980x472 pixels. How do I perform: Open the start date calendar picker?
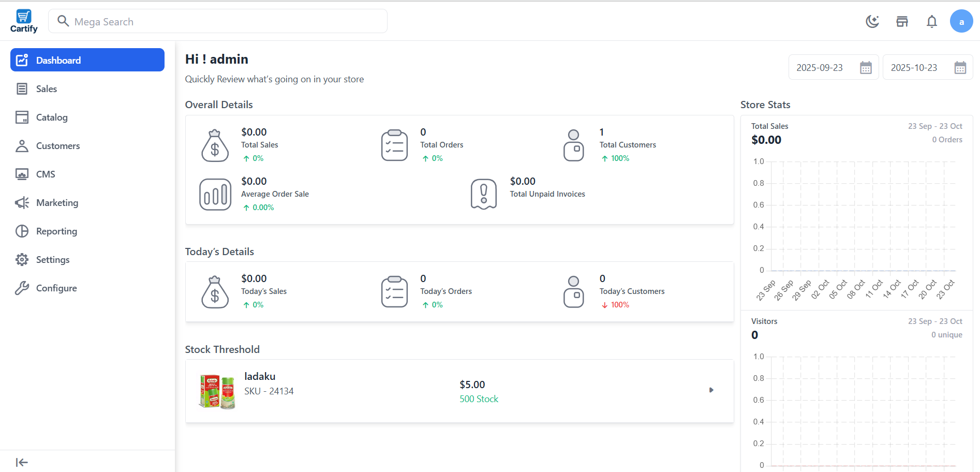point(866,67)
